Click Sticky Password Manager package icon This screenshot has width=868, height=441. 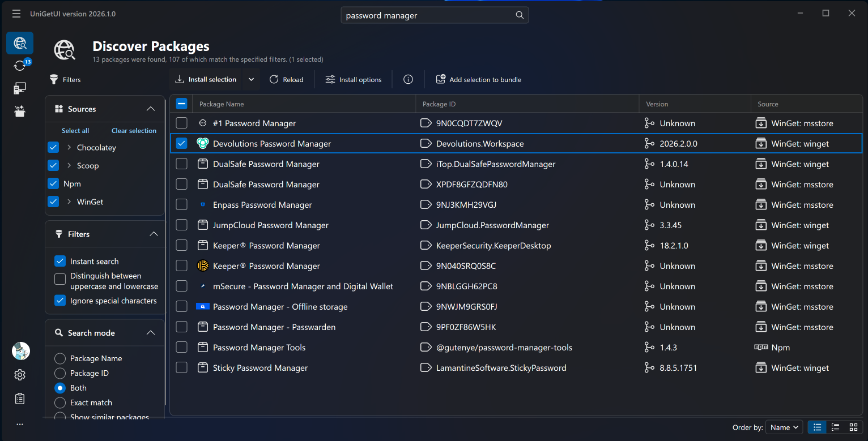click(203, 368)
